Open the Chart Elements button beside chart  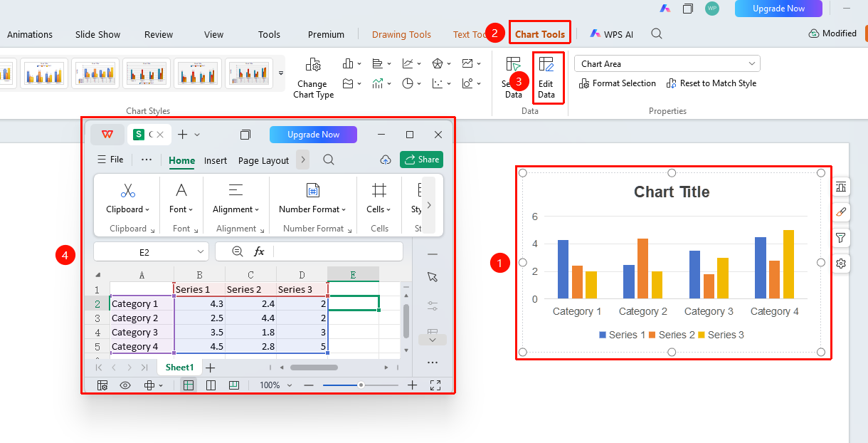click(841, 187)
